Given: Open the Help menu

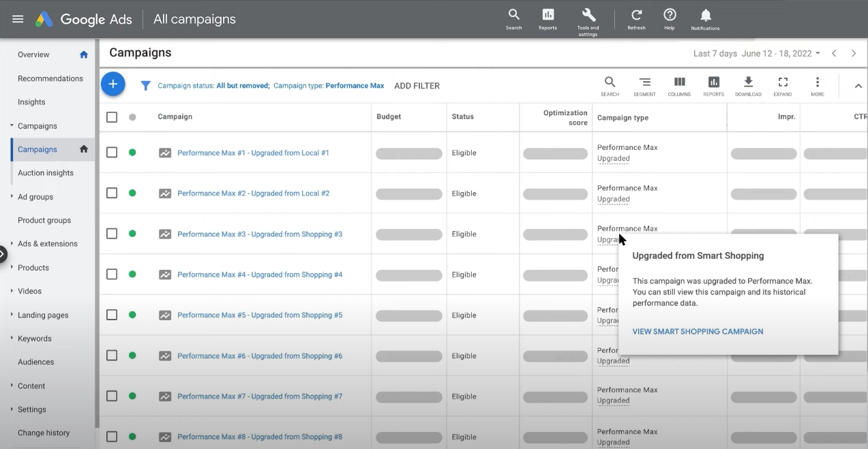Looking at the screenshot, I should [670, 19].
